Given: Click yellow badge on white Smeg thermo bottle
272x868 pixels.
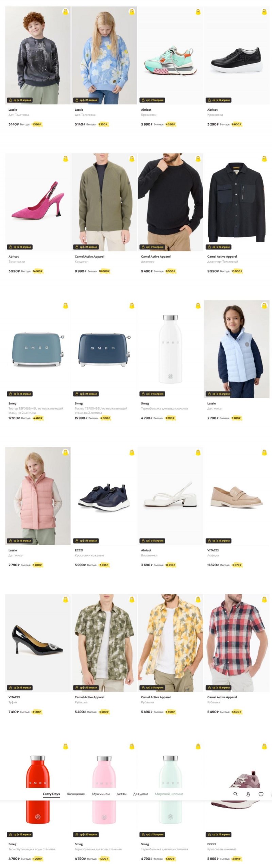Looking at the screenshot, I should tap(198, 306).
